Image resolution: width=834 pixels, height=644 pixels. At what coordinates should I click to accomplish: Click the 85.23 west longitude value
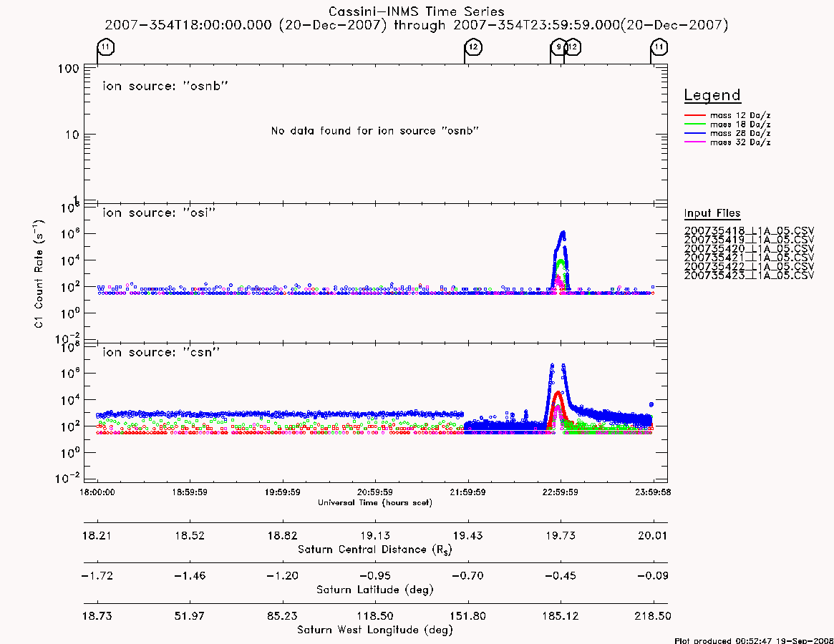(x=283, y=616)
